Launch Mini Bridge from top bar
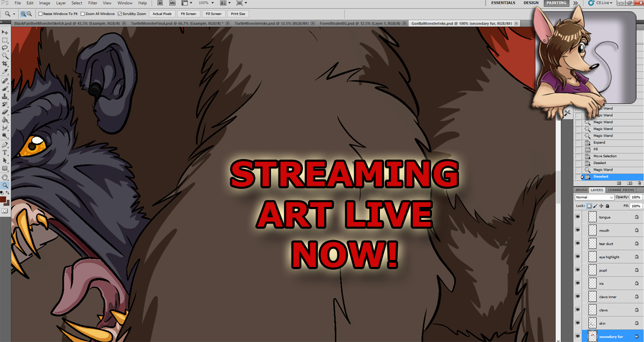This screenshot has height=342, width=644. coord(172,3)
